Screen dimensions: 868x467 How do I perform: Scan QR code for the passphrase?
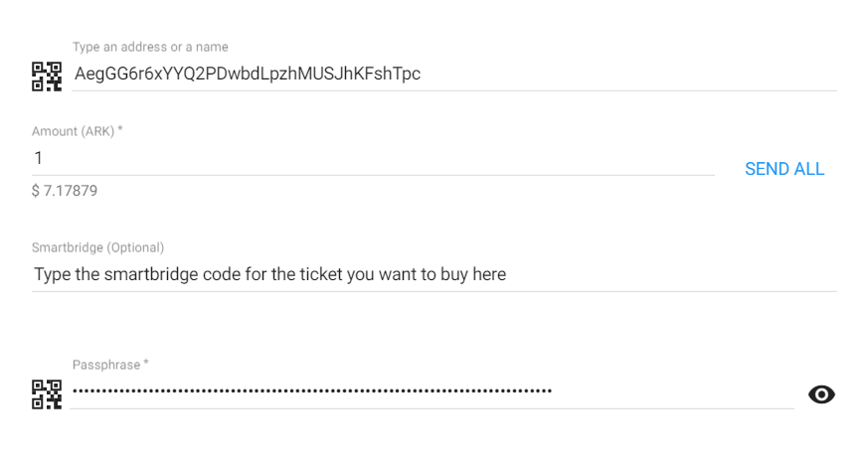47,394
